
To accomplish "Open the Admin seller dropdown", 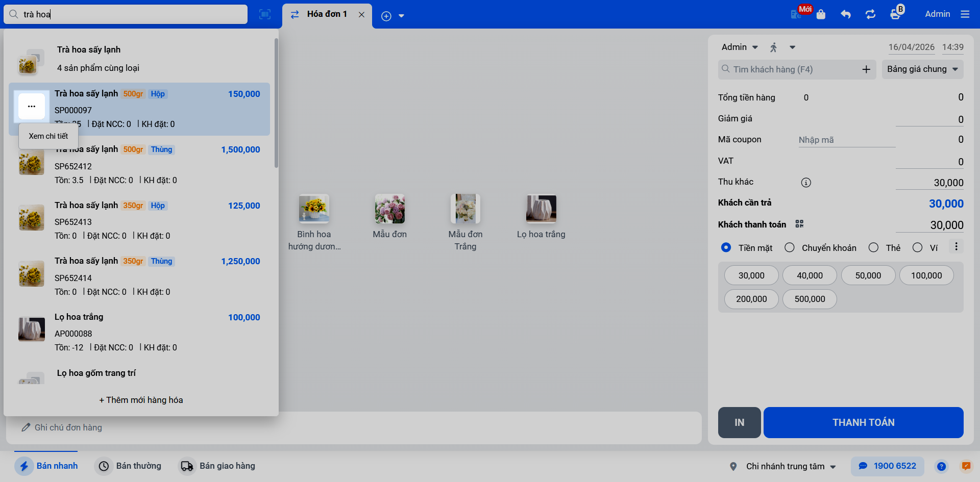I will tap(740, 47).
